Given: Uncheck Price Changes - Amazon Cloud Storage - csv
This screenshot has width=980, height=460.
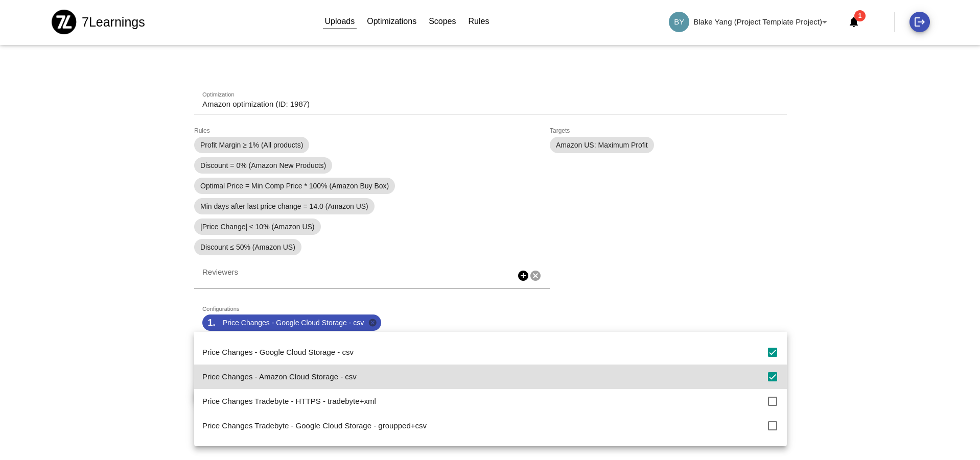Looking at the screenshot, I should tap(773, 377).
